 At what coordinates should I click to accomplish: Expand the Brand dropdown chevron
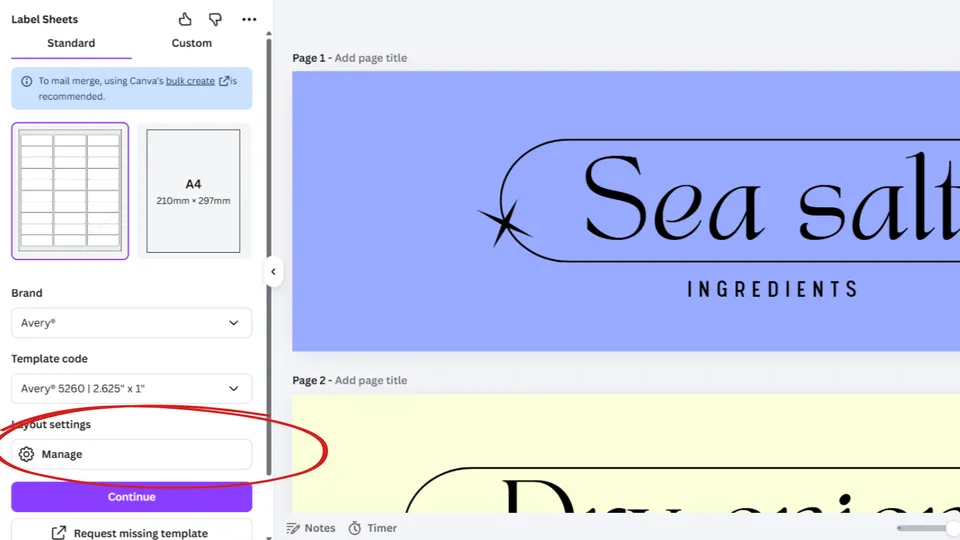pos(234,323)
